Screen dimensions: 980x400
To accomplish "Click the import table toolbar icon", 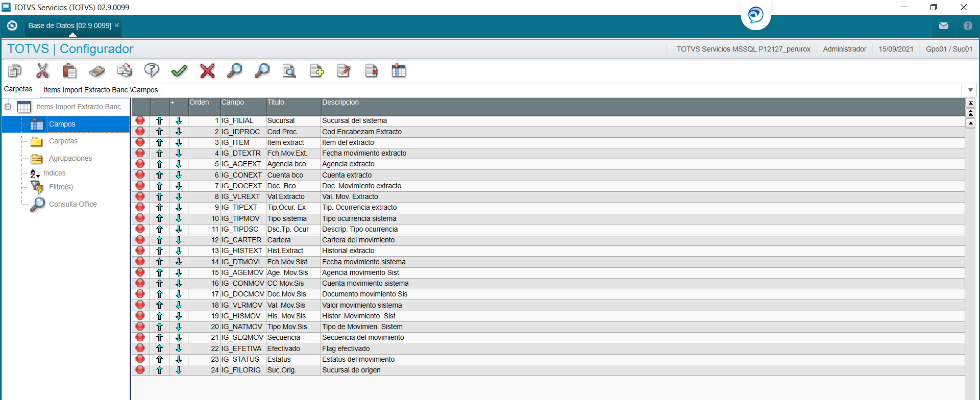I will pyautogui.click(x=399, y=70).
